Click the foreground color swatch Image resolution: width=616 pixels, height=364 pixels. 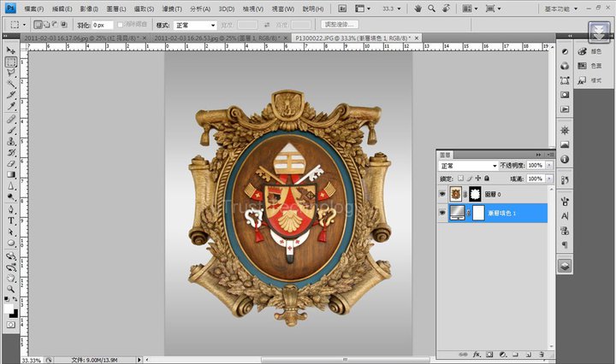pos(9,308)
